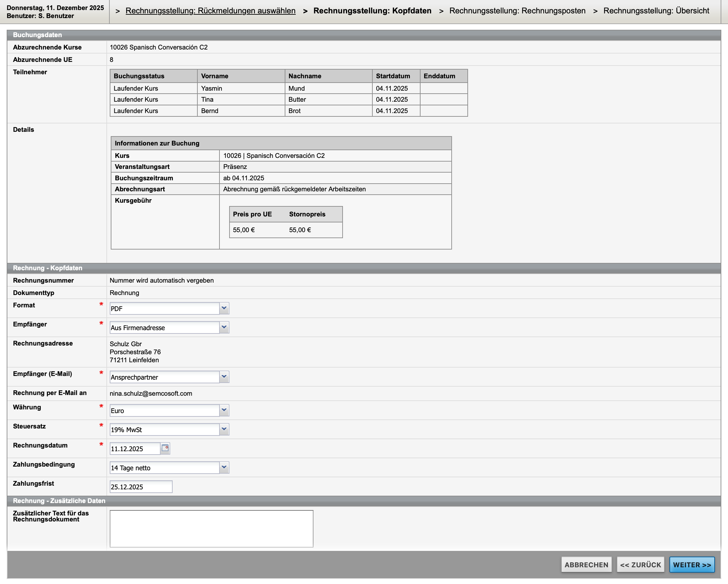The width and height of the screenshot is (728, 584).
Task: Select 'Rechnungsstellung: Kopfdaten' breadcrumb step
Action: point(372,11)
